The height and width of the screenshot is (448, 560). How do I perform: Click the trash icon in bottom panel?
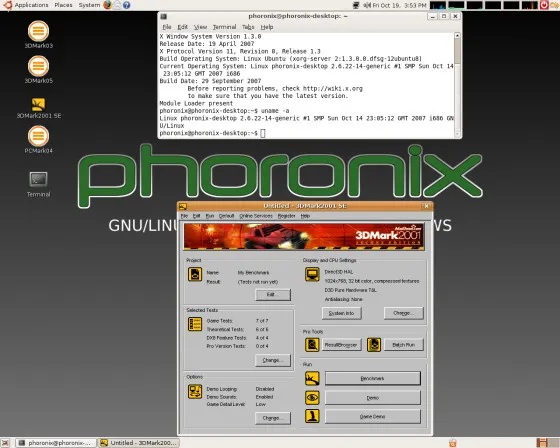(452, 443)
